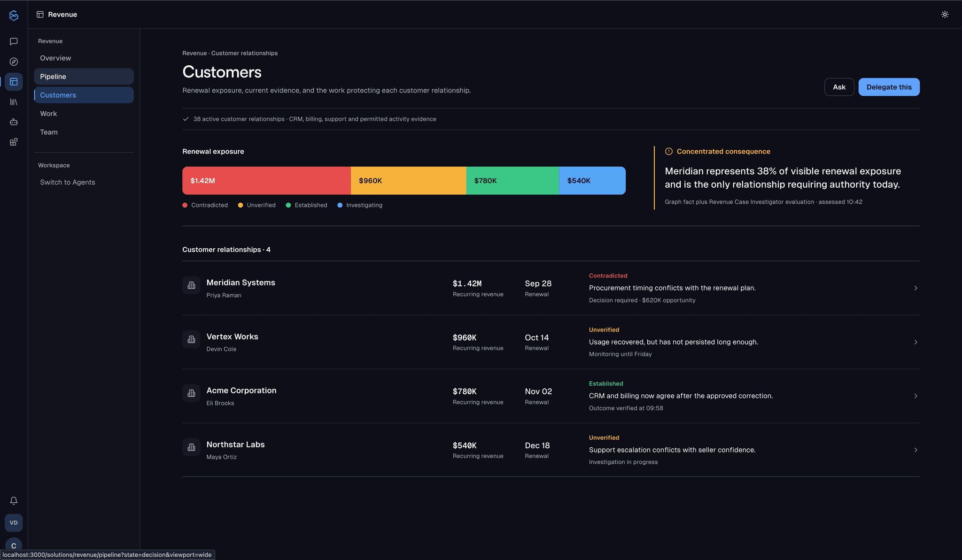
Task: Open Work in the Revenue sidebar
Action: point(84,114)
